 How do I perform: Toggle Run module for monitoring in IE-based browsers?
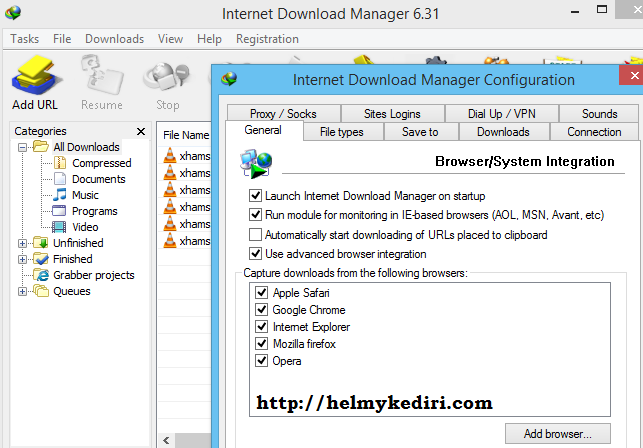[x=255, y=215]
